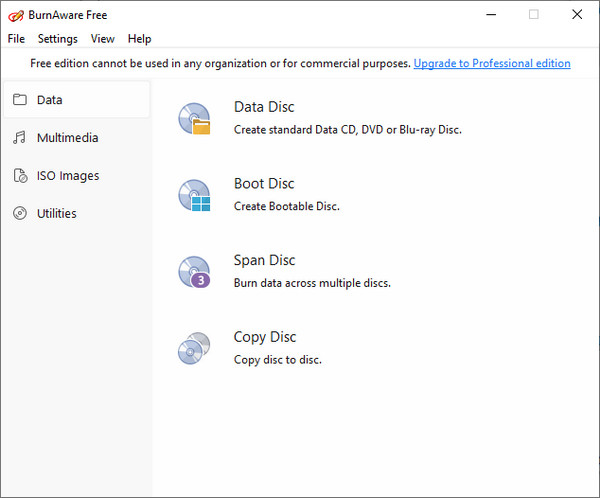
Task: Launch the Span Disc title
Action: click(x=264, y=260)
